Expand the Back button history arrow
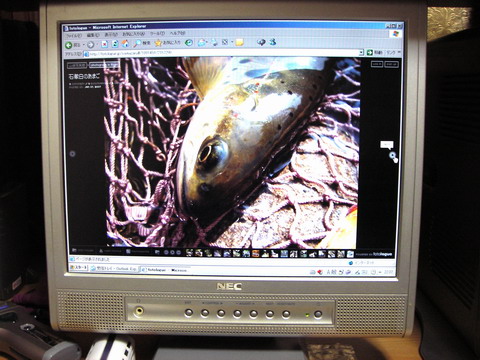The image size is (480, 360). click(x=83, y=45)
